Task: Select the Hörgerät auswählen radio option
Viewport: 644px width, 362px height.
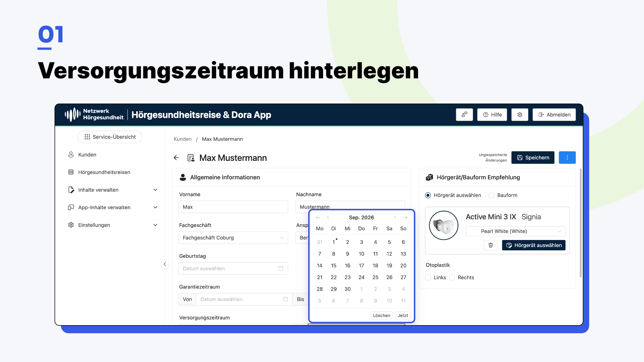Action: coord(428,195)
